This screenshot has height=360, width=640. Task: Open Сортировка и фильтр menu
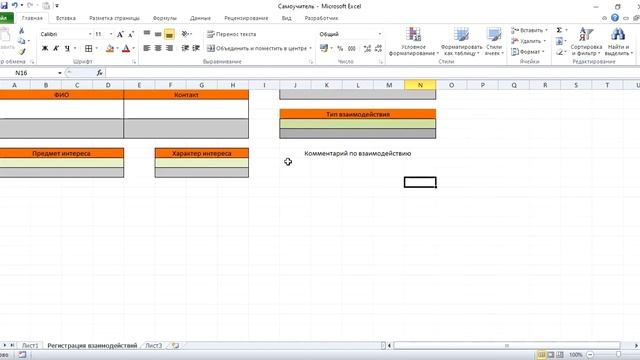[586, 41]
